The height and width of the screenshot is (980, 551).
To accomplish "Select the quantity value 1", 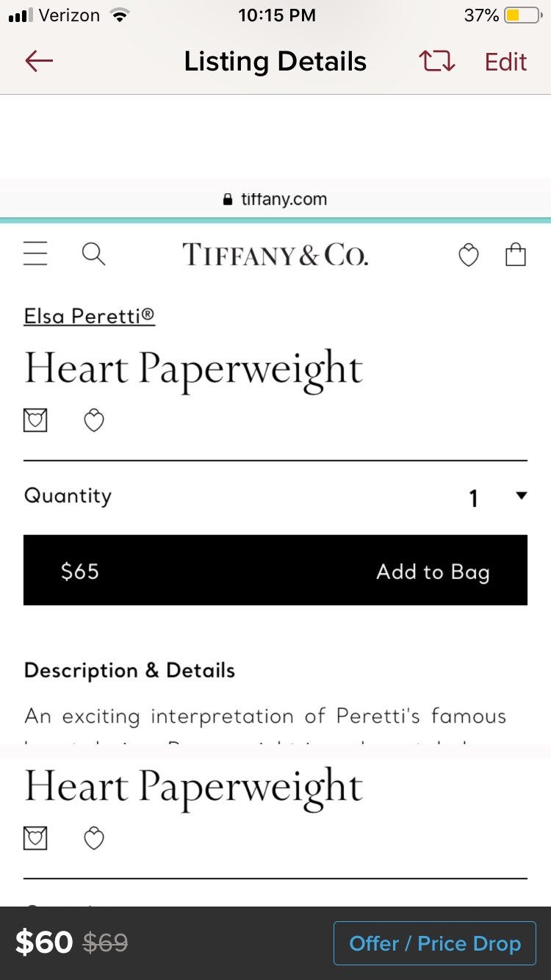I will (x=474, y=499).
